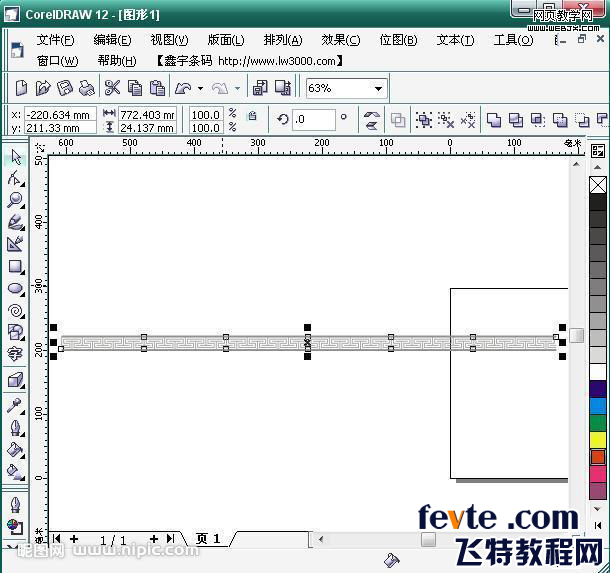Open the zoom level 63% dropdown
The width and height of the screenshot is (610, 573).
[378, 89]
